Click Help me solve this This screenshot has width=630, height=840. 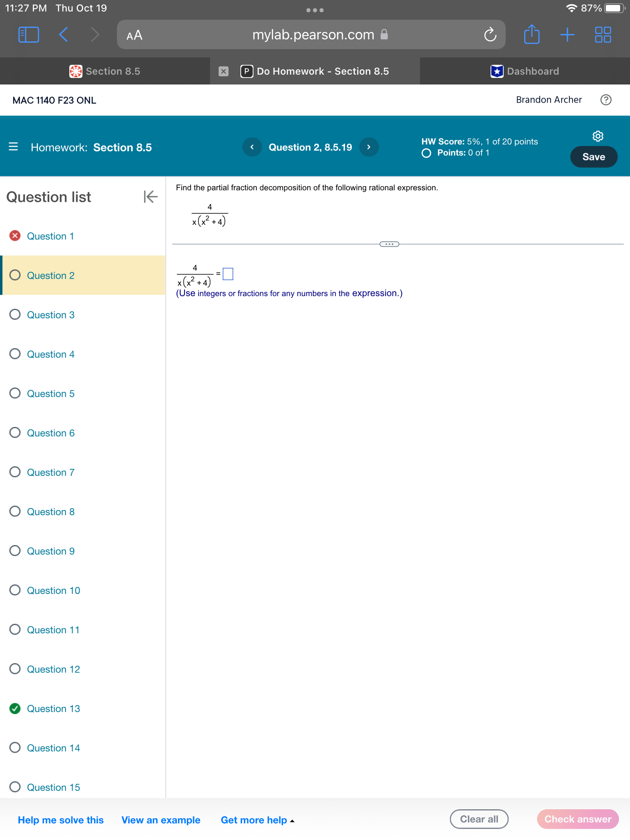61,820
